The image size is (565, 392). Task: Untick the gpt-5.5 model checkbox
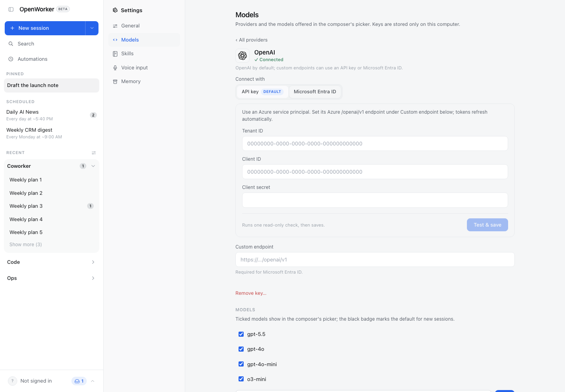click(x=241, y=334)
